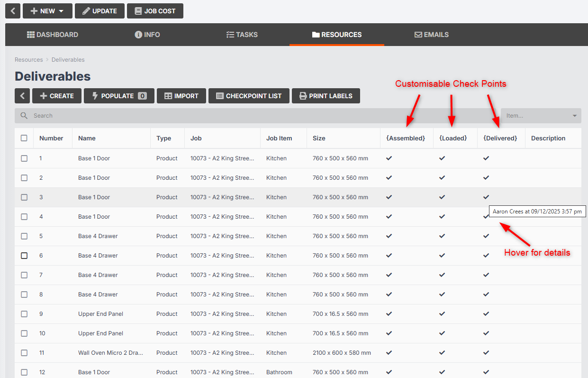The height and width of the screenshot is (378, 588).
Task: Expand the Item filter dropdown
Action: pyautogui.click(x=541, y=116)
